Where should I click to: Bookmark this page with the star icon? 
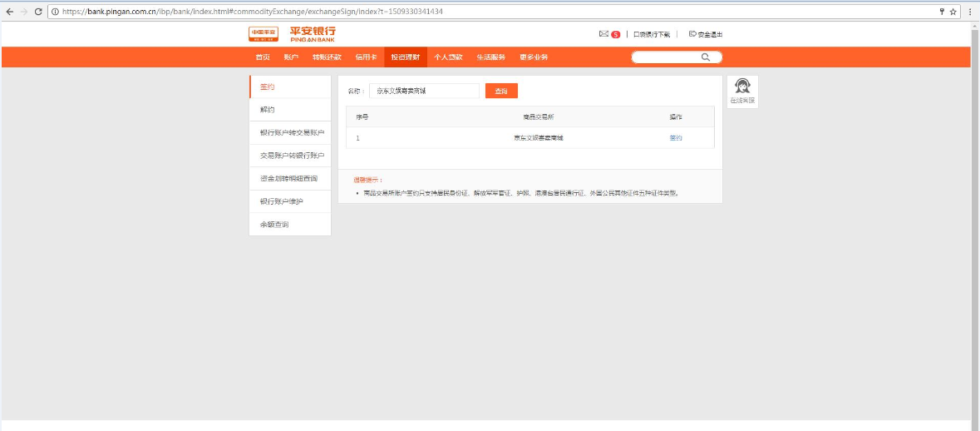(953, 12)
